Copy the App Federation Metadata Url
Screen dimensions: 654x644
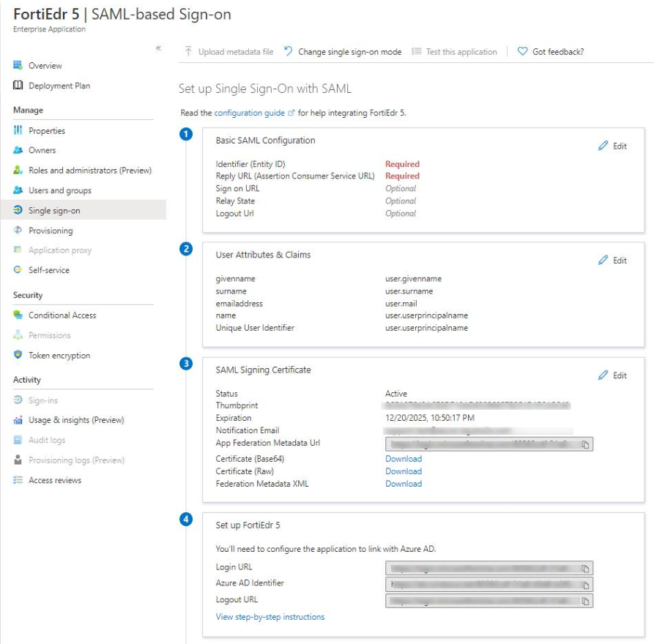point(586,444)
